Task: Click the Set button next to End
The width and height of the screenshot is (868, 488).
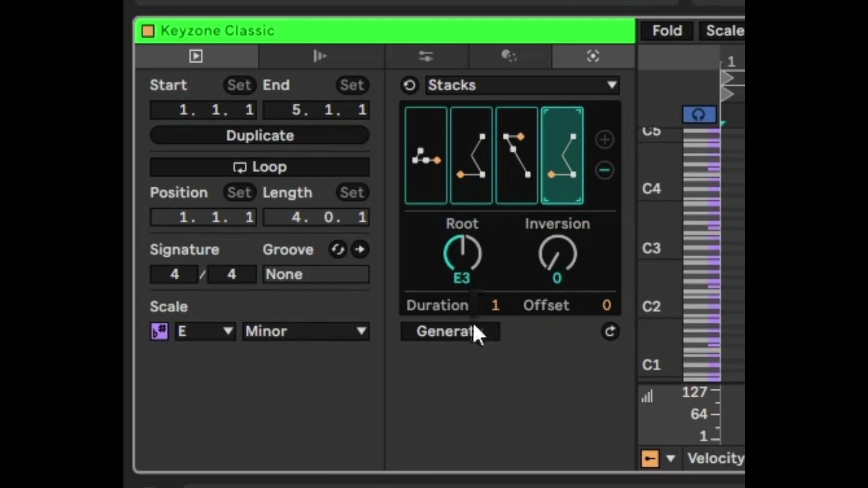Action: 352,85
